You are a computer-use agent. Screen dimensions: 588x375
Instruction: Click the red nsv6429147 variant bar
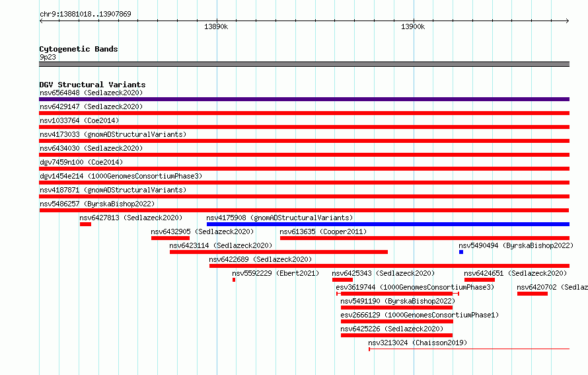(x=304, y=113)
